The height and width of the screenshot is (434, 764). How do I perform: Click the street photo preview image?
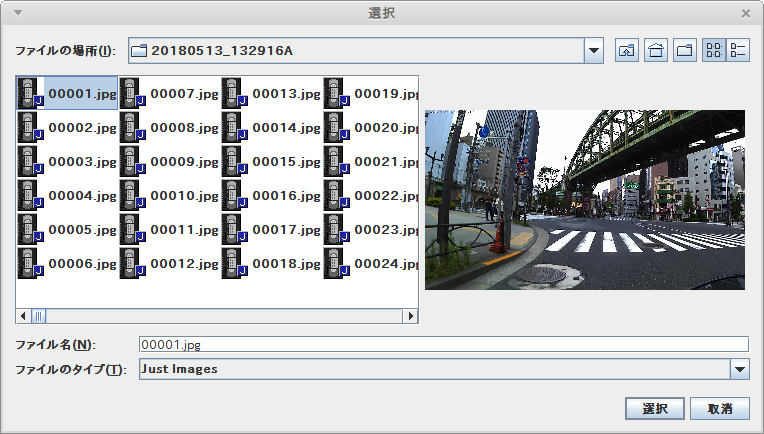[585, 200]
